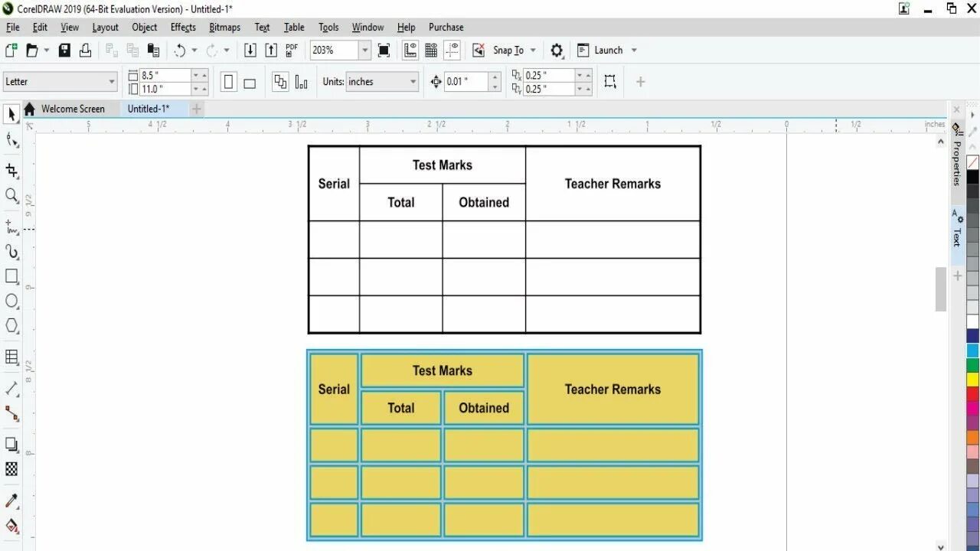Open a file with the folder icon
980x551 pixels.
[32, 51]
